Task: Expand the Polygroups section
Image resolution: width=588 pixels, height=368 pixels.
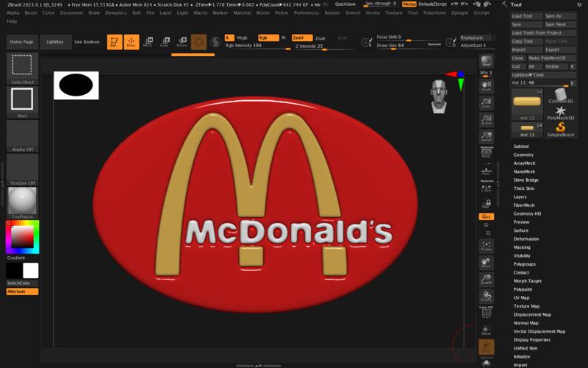Action: click(525, 264)
